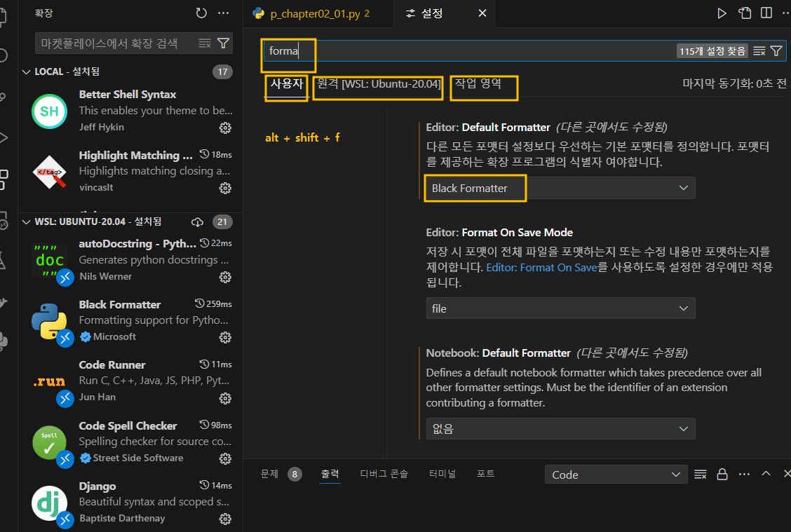Click the Editor: Default Formatter setting title
Viewport: 791px width, 532px height.
pyautogui.click(x=488, y=128)
